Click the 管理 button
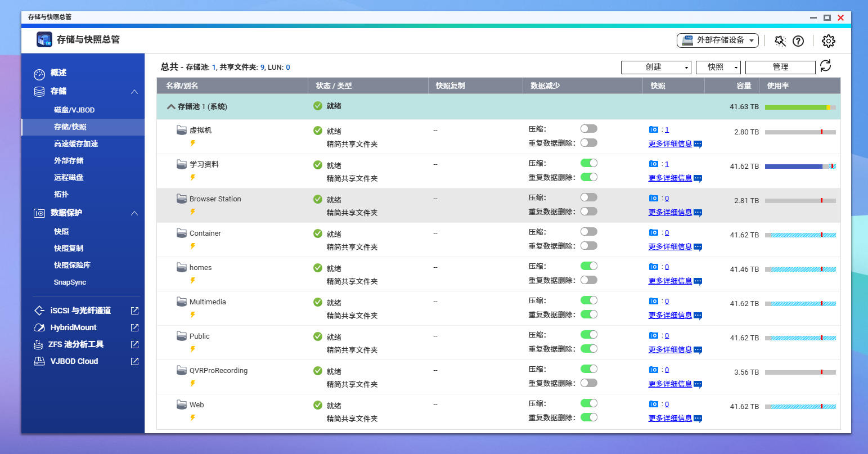 click(780, 68)
